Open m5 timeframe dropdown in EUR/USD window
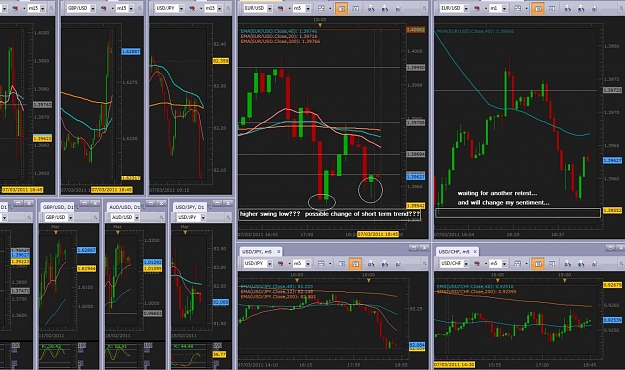 click(x=308, y=8)
